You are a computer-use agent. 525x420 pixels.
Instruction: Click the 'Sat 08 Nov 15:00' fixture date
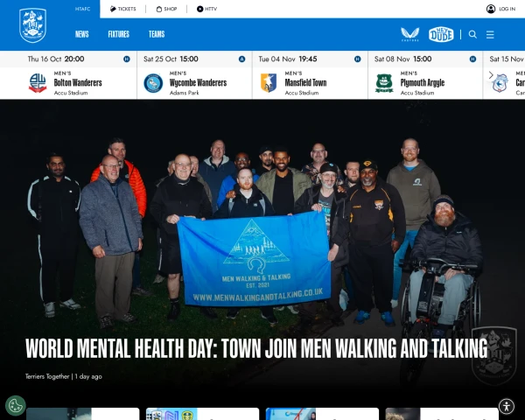pyautogui.click(x=402, y=59)
